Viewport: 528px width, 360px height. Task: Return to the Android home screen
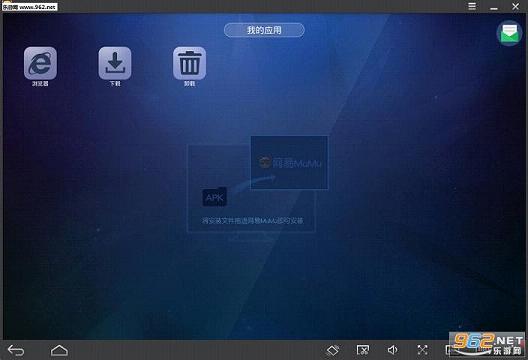59,350
